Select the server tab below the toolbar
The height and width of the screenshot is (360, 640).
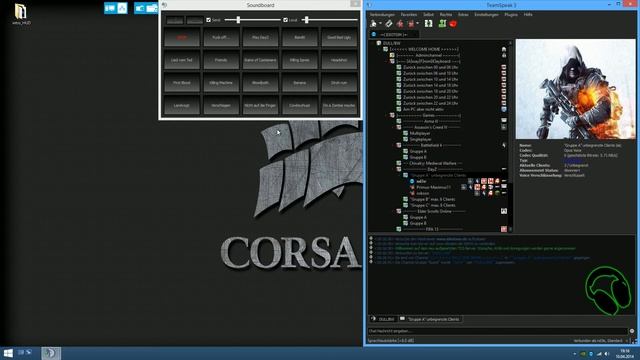(394, 35)
